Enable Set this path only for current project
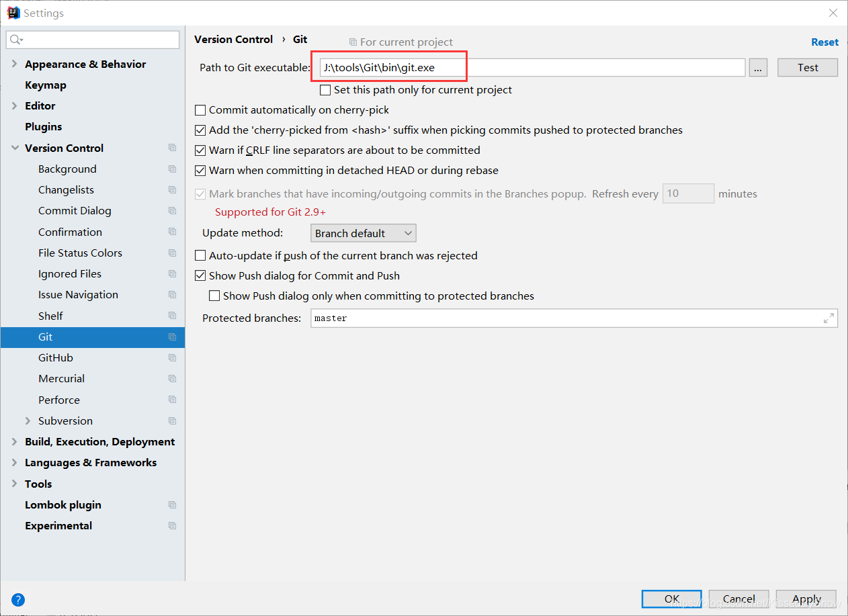Image resolution: width=848 pixels, height=616 pixels. coord(325,89)
